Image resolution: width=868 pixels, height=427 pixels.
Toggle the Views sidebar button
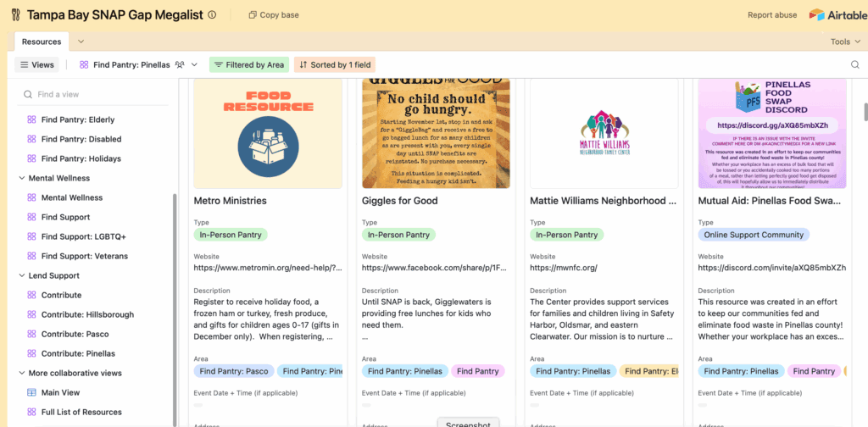(x=37, y=64)
